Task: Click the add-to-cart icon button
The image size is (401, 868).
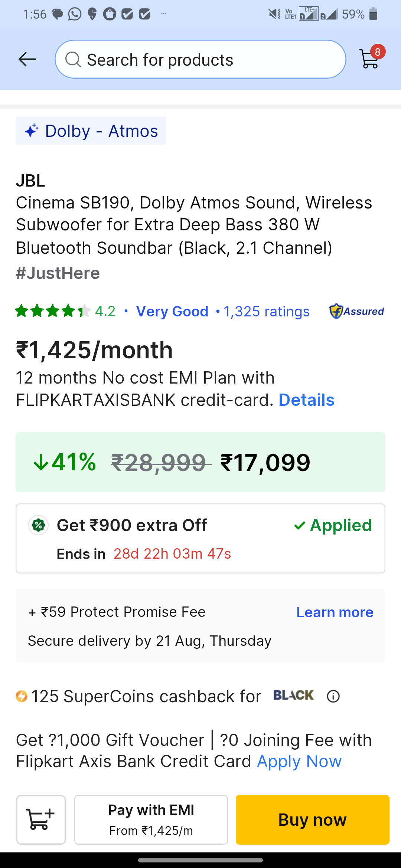Action: [x=41, y=820]
